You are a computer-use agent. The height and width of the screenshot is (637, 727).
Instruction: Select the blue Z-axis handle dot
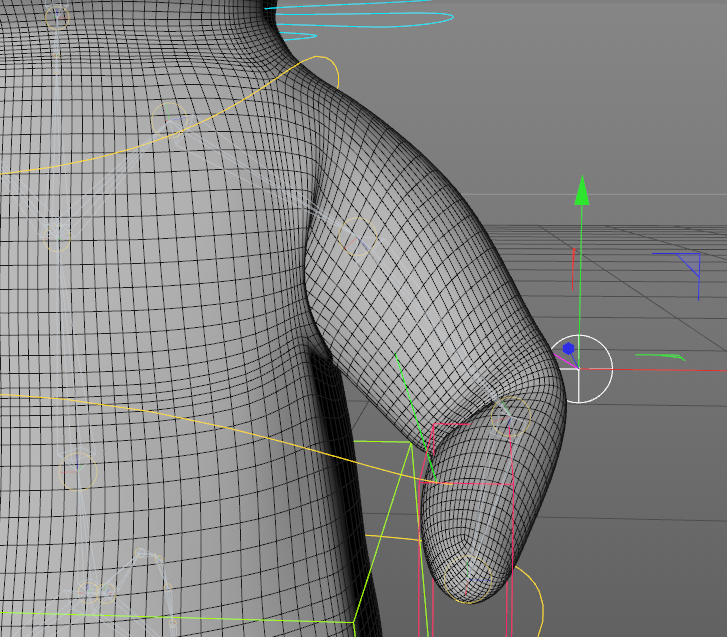(568, 349)
